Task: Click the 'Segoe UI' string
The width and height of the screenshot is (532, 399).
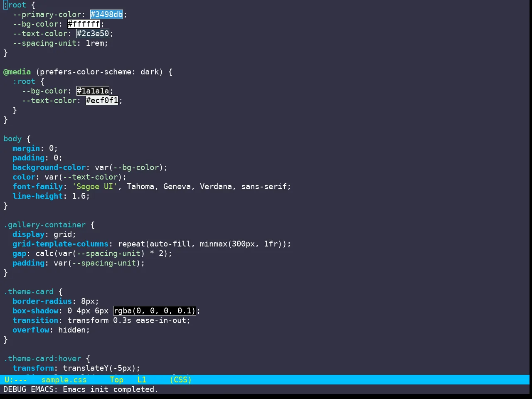Action: point(95,187)
